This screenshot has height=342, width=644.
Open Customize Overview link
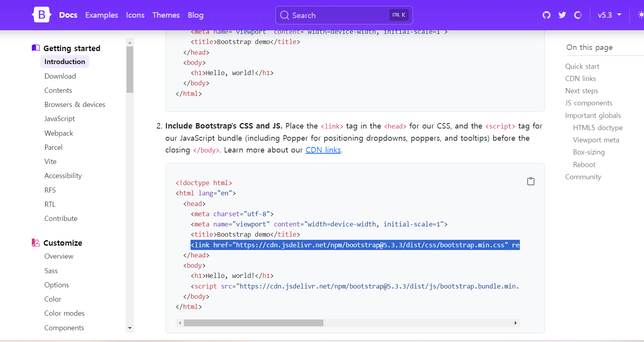coord(59,256)
